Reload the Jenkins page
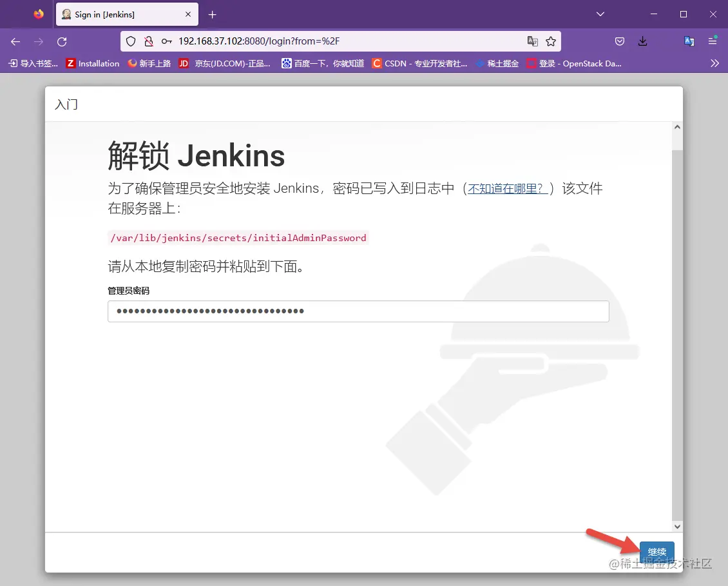728x586 pixels. pyautogui.click(x=62, y=41)
